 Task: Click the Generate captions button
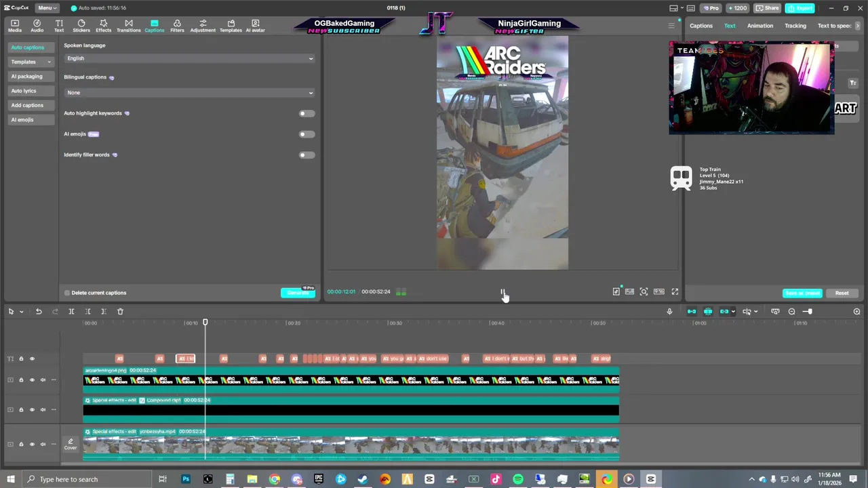coord(298,293)
